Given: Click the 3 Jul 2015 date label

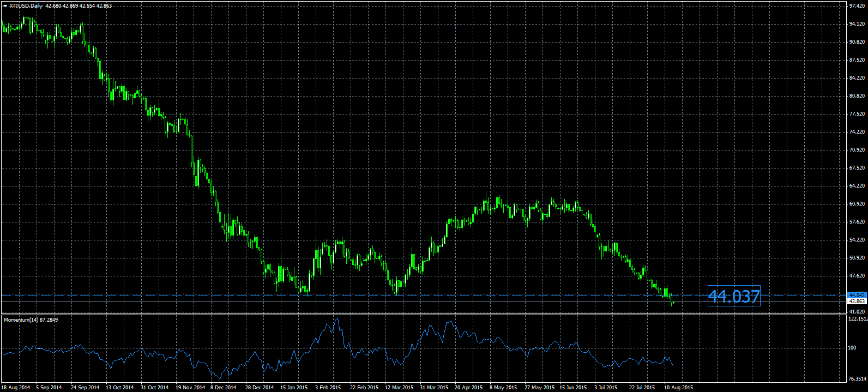Looking at the screenshot, I should (x=606, y=388).
